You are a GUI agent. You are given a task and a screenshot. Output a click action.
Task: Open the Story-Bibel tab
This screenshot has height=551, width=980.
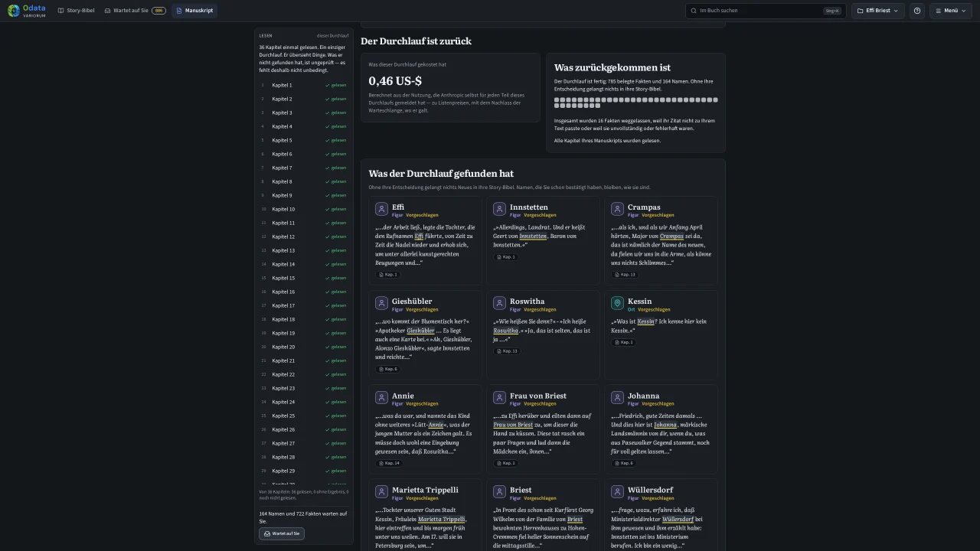click(76, 11)
